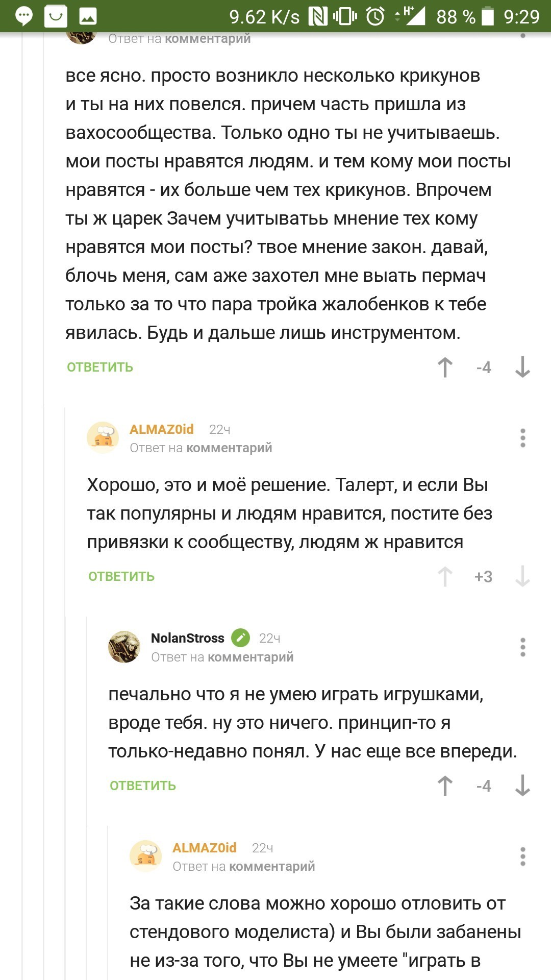Upvote the first comment rated -4
551x980 pixels.
(445, 367)
